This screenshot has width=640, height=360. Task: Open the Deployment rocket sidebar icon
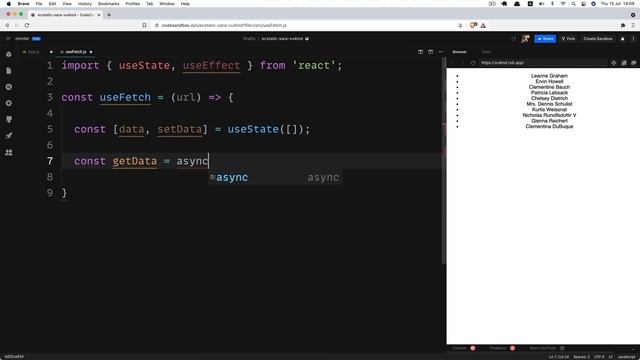(x=9, y=136)
